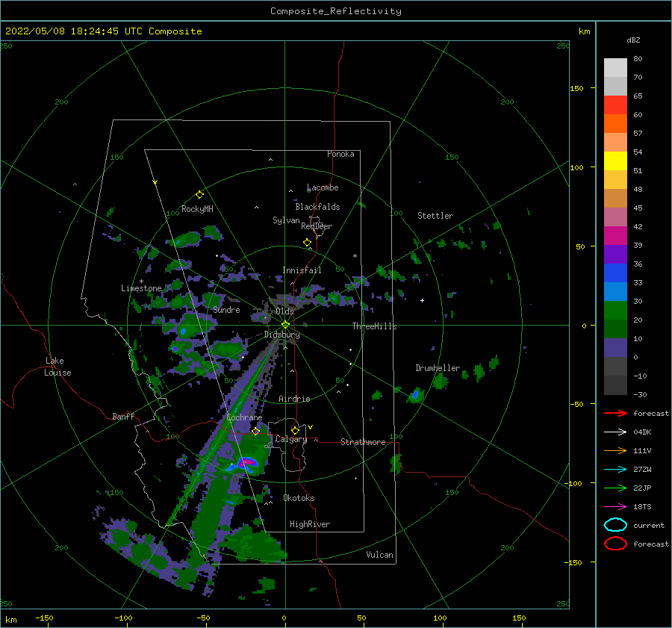The height and width of the screenshot is (628, 672).
Task: Click the red forecast arrow in legend
Action: click(x=615, y=413)
